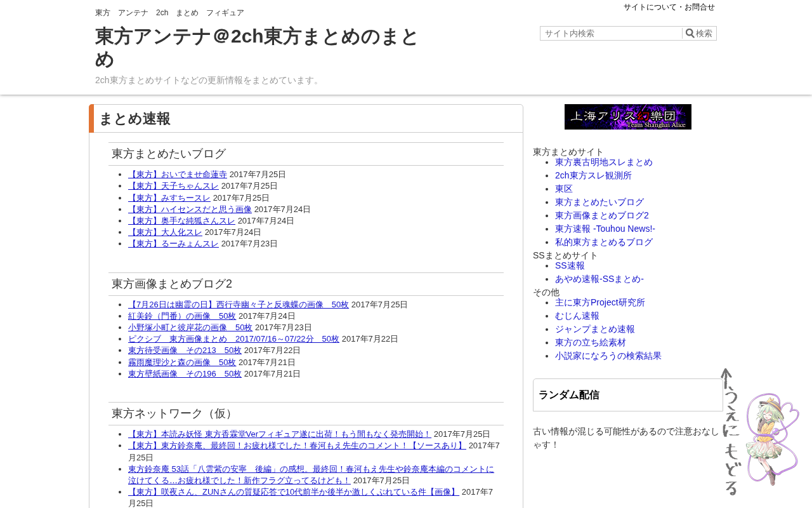Open 小説家になろうの検索結果 link

608,356
